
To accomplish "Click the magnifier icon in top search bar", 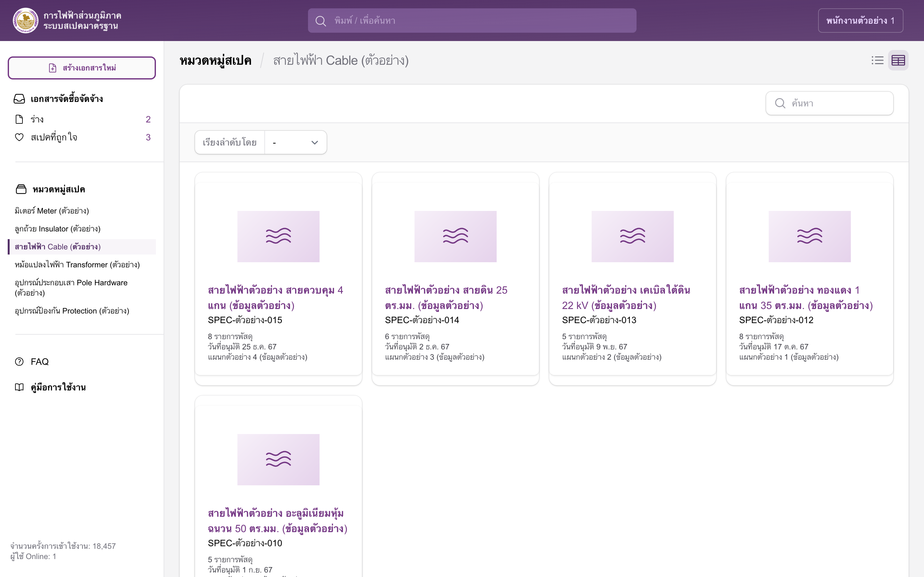I will pyautogui.click(x=321, y=21).
